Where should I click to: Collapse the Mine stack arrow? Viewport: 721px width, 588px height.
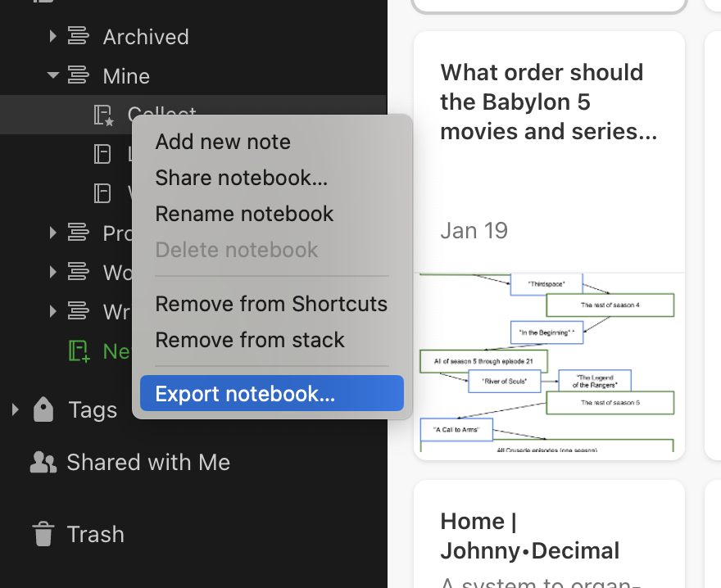pos(53,76)
